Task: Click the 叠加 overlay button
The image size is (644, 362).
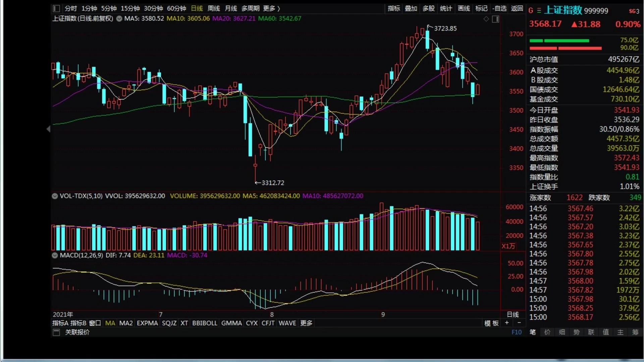Action: 411,8
